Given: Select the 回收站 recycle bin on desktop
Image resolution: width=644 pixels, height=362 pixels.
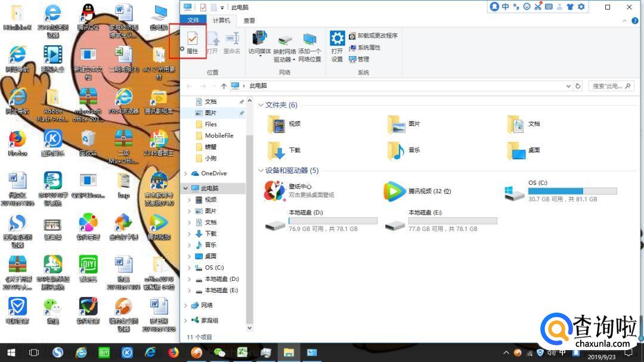Looking at the screenshot, I should [x=88, y=143].
